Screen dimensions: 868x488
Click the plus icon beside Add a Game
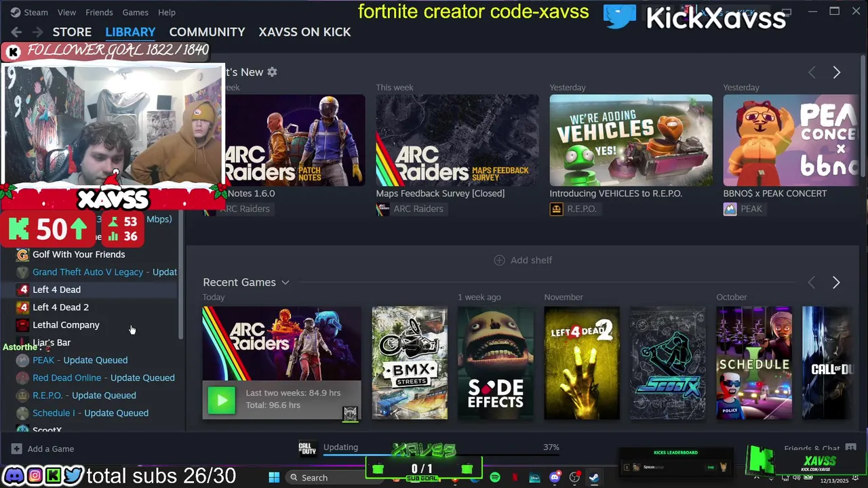pos(16,449)
